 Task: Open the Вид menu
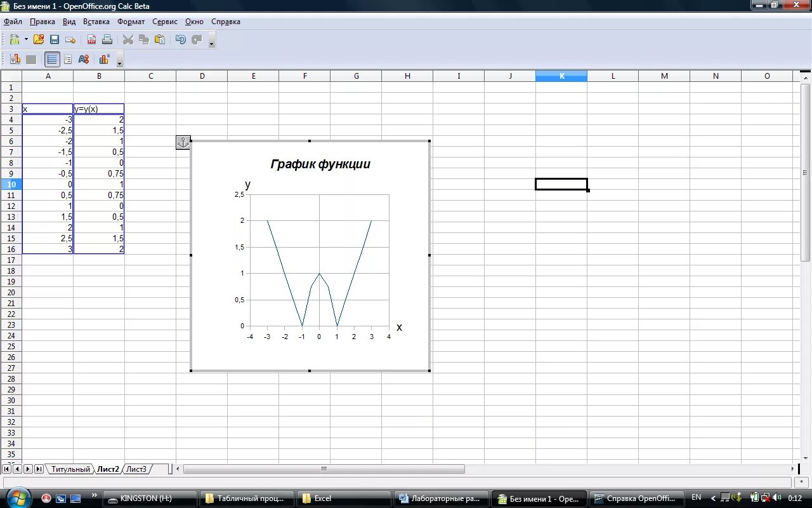point(69,22)
